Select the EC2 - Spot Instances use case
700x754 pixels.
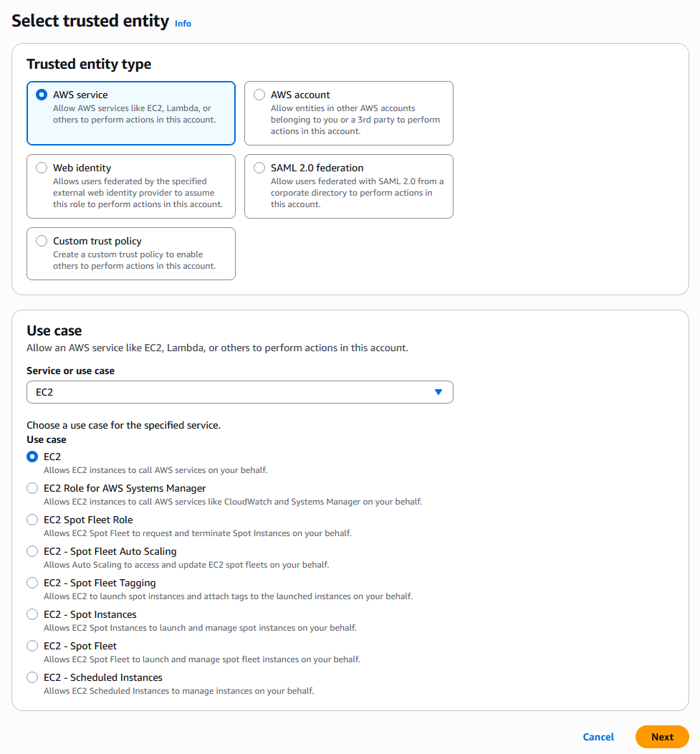(x=32, y=614)
